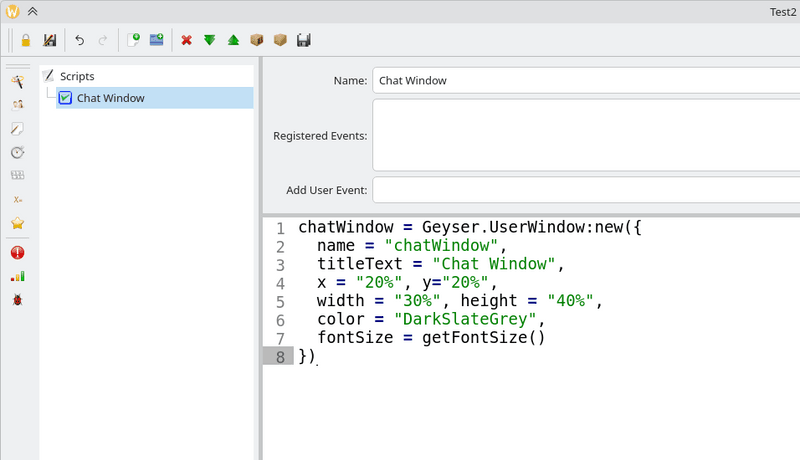Image resolution: width=800 pixels, height=460 pixels.
Task: Open Debug via ladybug icon
Action: [18, 300]
